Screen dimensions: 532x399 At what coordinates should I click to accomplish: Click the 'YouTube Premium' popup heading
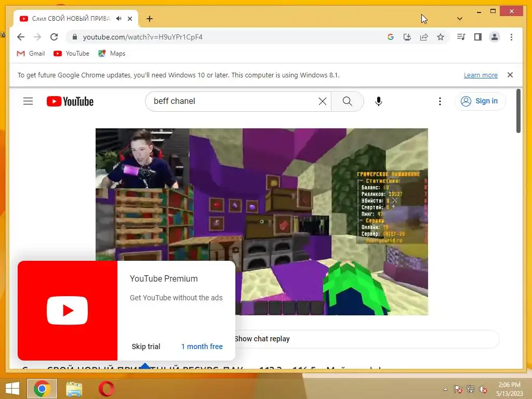click(x=164, y=278)
